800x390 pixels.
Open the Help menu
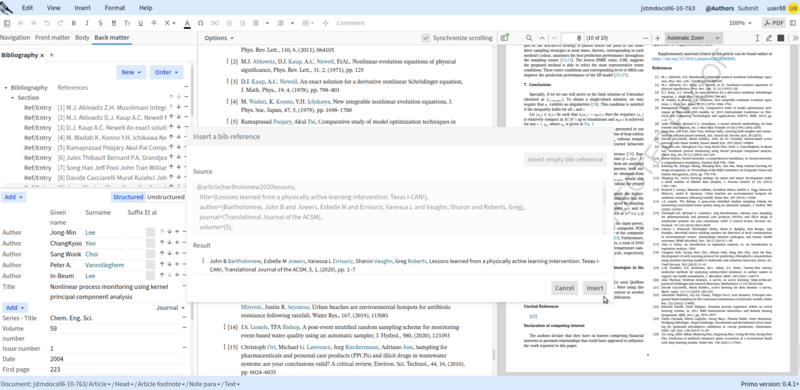coord(145,8)
